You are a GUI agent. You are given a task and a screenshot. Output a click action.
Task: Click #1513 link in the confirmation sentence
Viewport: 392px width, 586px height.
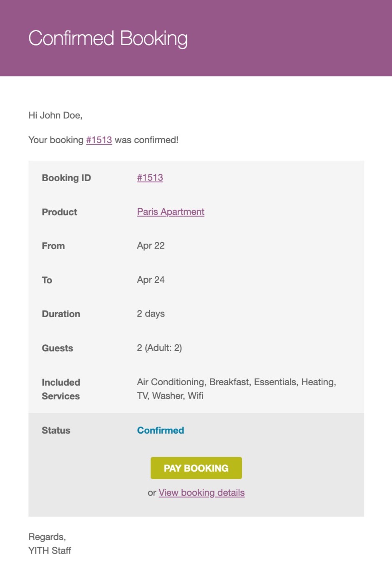pos(99,140)
